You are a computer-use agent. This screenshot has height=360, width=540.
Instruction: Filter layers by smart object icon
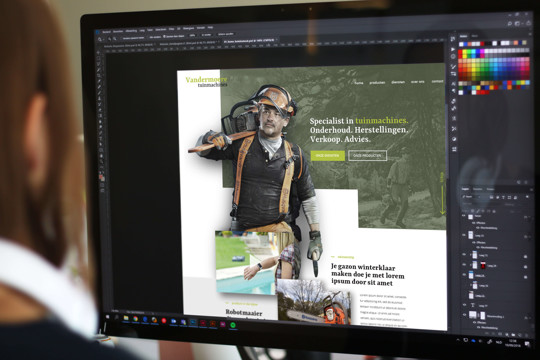tap(515, 197)
